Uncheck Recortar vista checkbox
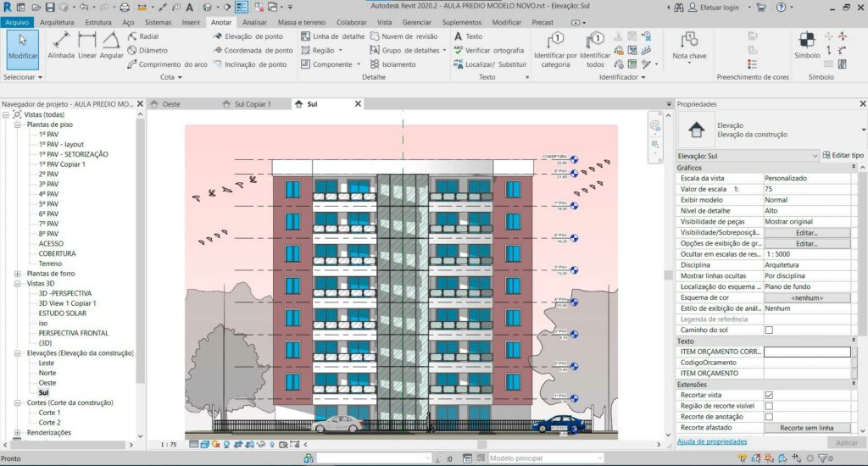 769,395
